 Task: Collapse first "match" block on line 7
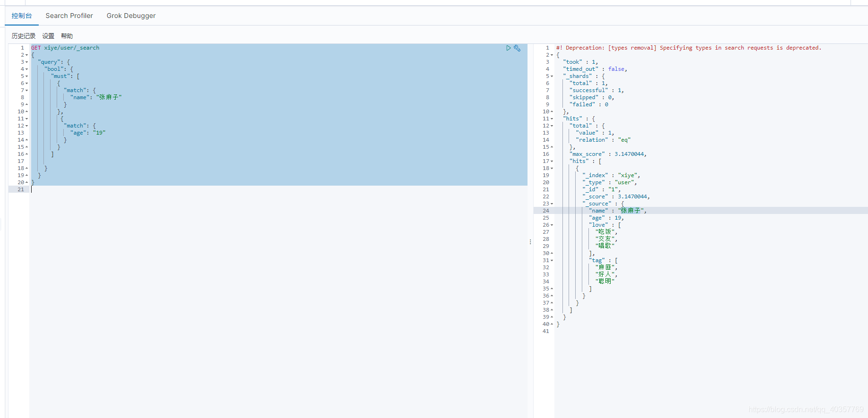(x=27, y=90)
